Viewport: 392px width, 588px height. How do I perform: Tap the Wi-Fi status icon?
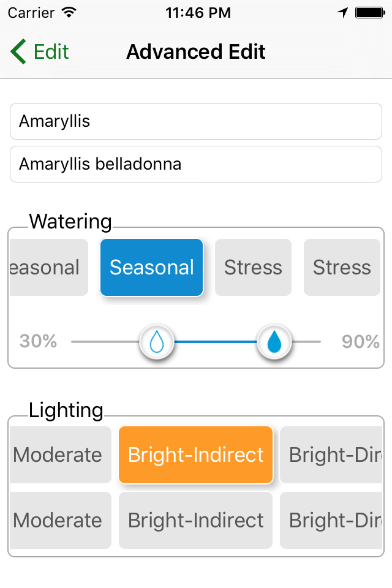tap(69, 13)
